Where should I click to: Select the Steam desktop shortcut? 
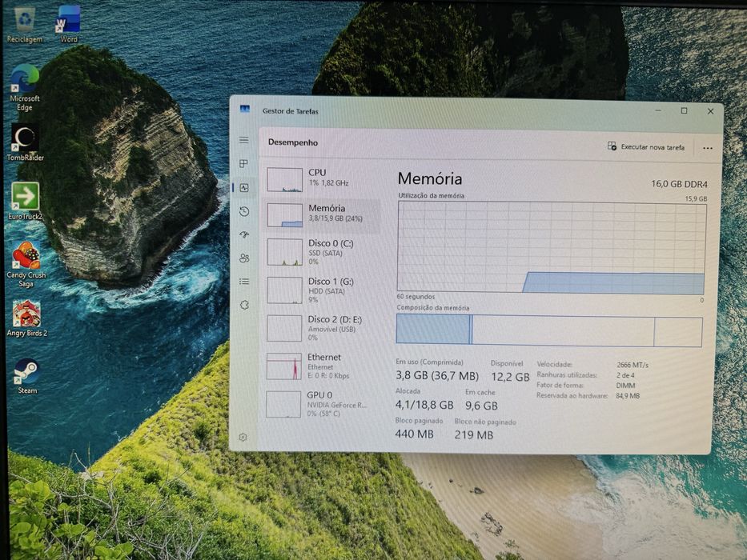[27, 377]
